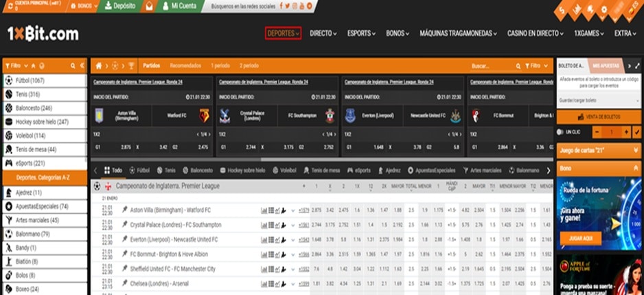This screenshot has height=295, width=644.
Task: Expand the Juego de cartas "21" panel
Action: pos(599,150)
